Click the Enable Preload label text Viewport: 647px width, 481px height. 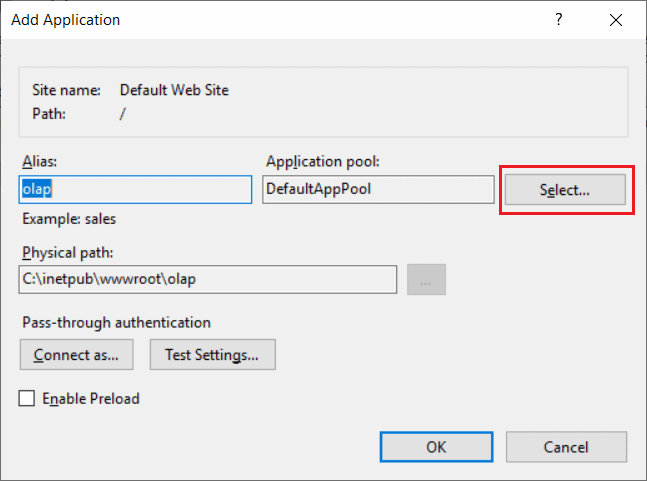[90, 399]
